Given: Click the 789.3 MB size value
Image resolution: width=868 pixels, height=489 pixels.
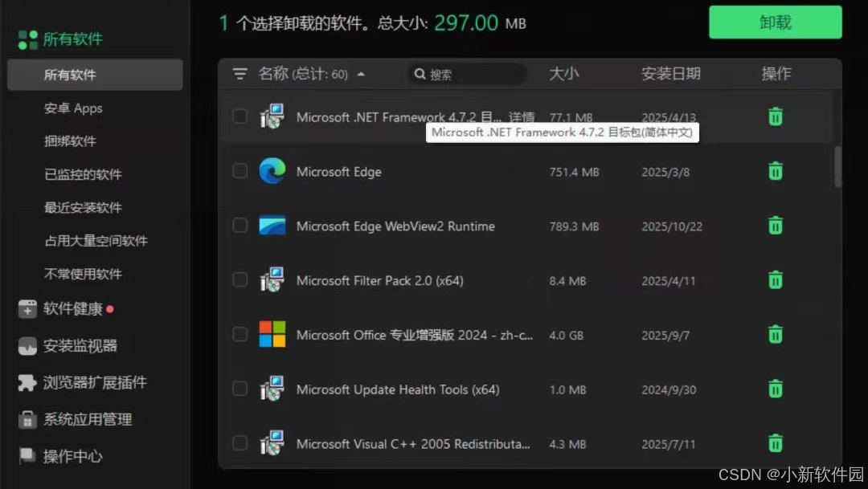Looking at the screenshot, I should [574, 226].
